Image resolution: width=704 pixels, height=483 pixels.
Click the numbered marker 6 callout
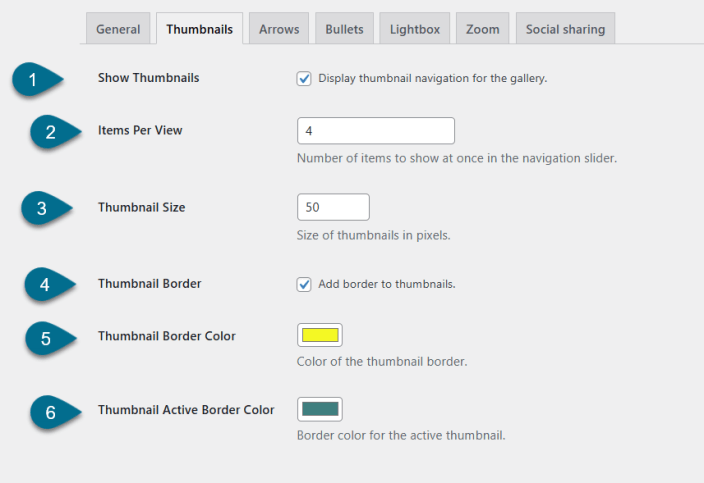tap(55, 413)
